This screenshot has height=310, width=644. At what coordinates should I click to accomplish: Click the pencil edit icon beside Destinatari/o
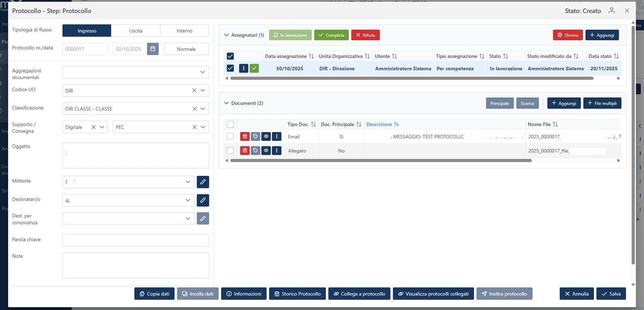[203, 200]
